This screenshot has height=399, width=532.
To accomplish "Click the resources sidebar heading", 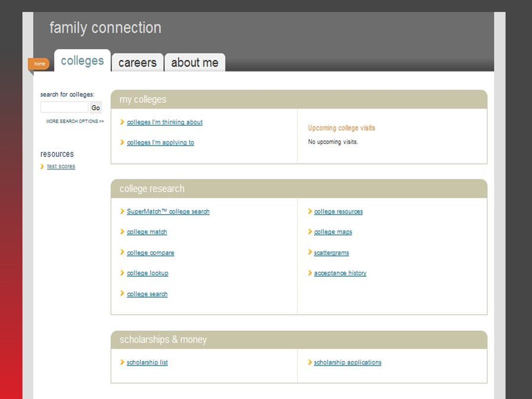I will [x=57, y=154].
